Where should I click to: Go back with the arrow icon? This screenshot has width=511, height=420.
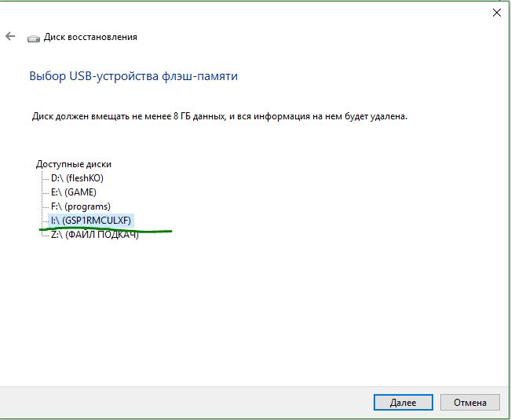point(10,36)
